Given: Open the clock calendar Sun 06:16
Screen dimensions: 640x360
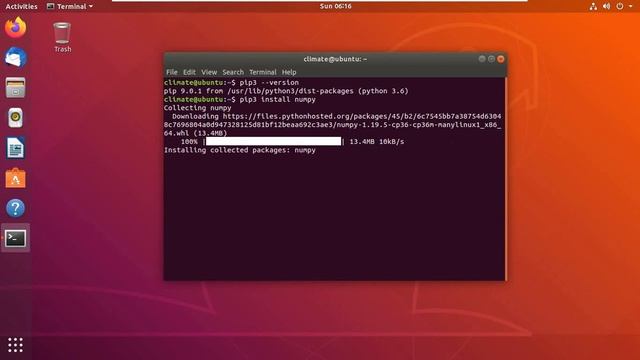Looking at the screenshot, I should (336, 6).
